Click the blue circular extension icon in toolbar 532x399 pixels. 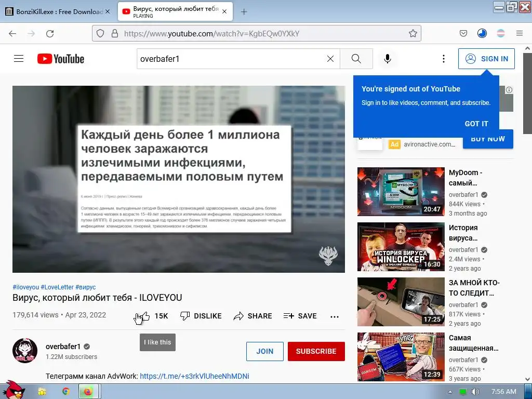[482, 33]
